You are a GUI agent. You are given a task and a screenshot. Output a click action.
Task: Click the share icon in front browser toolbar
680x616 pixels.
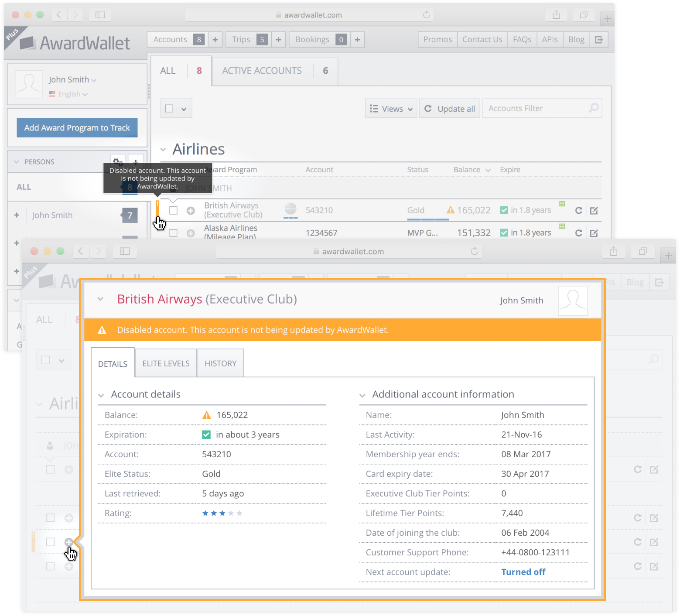(614, 251)
